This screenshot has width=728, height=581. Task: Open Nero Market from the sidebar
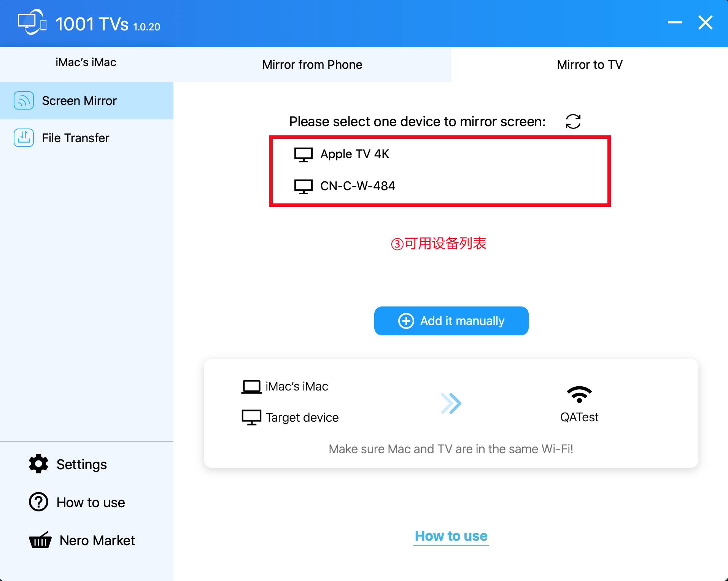82,540
